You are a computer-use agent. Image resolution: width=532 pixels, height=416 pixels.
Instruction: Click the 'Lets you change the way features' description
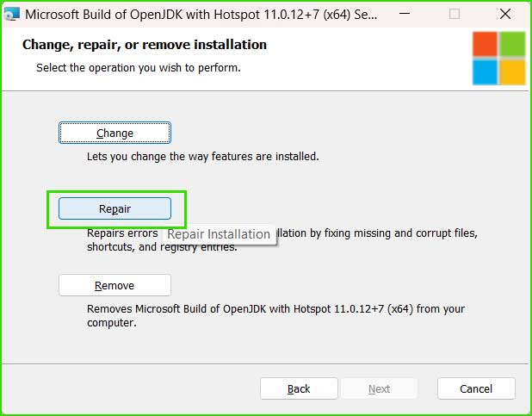[x=203, y=157]
